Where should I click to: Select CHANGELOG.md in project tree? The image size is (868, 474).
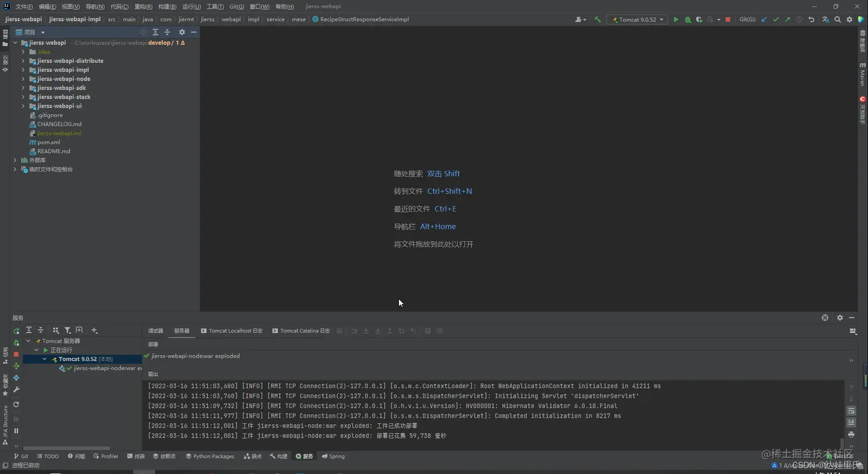[59, 124]
